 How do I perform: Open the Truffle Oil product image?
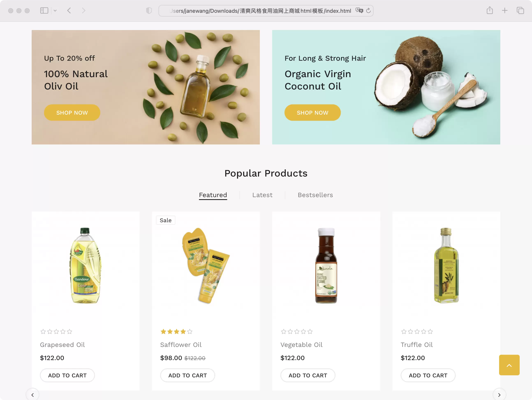coord(446,265)
